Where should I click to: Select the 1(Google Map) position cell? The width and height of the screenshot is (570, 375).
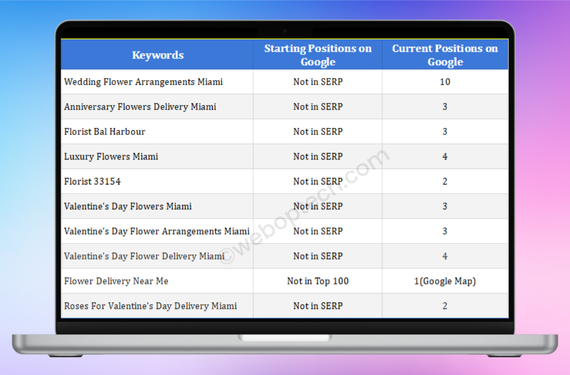point(445,281)
